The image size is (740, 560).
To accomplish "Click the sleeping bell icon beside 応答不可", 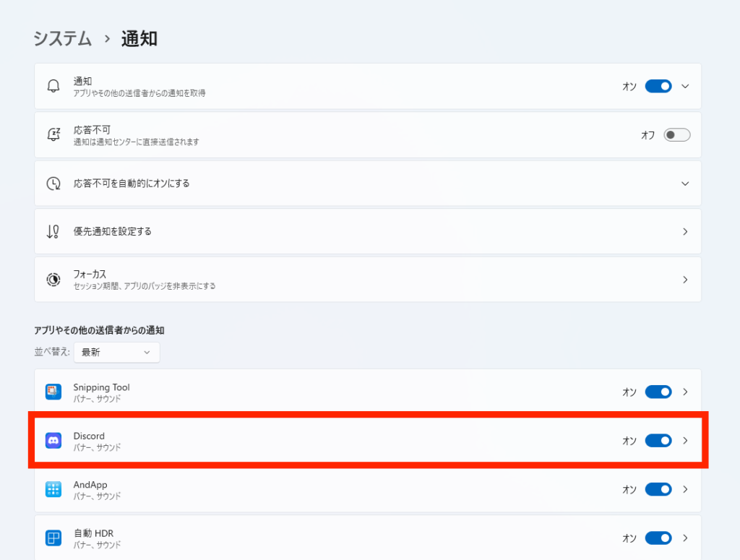I will point(53,134).
